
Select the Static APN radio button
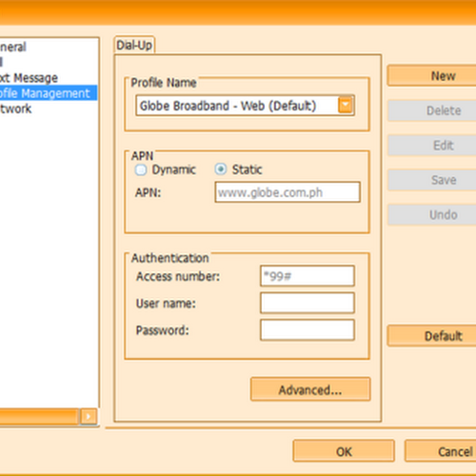(x=221, y=169)
